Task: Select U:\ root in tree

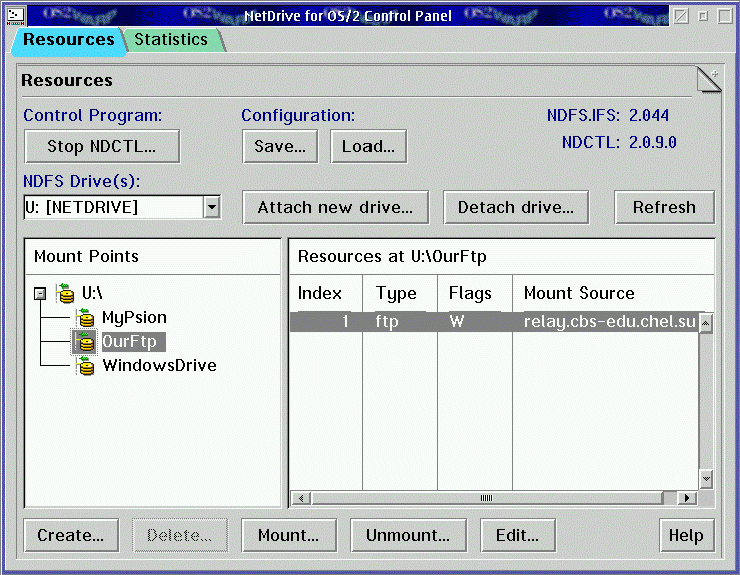Action: (x=92, y=293)
